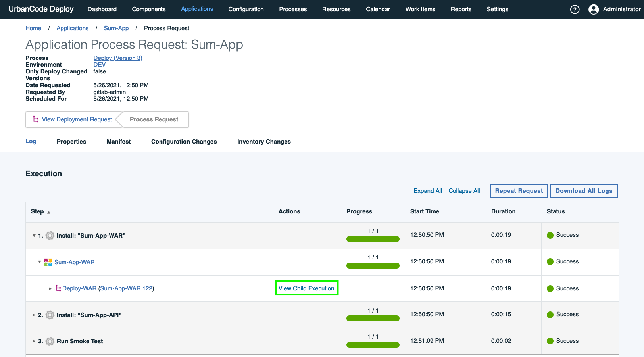Open the Settings menu
Image resolution: width=644 pixels, height=357 pixels.
coord(498,9)
